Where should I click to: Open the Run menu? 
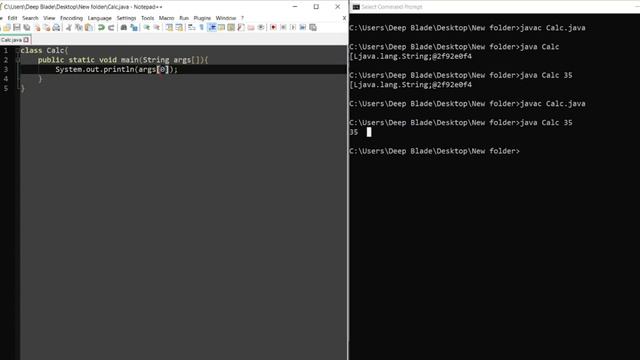[x=184, y=18]
